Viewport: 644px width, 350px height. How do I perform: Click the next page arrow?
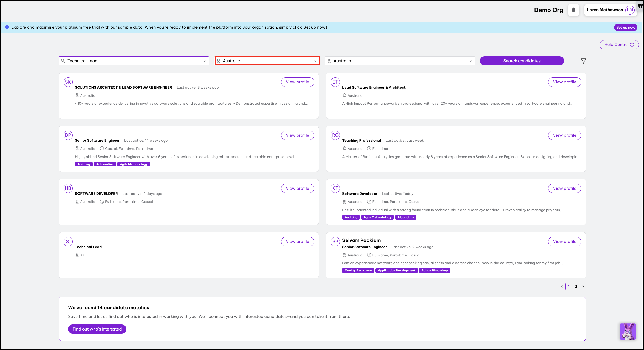(583, 286)
